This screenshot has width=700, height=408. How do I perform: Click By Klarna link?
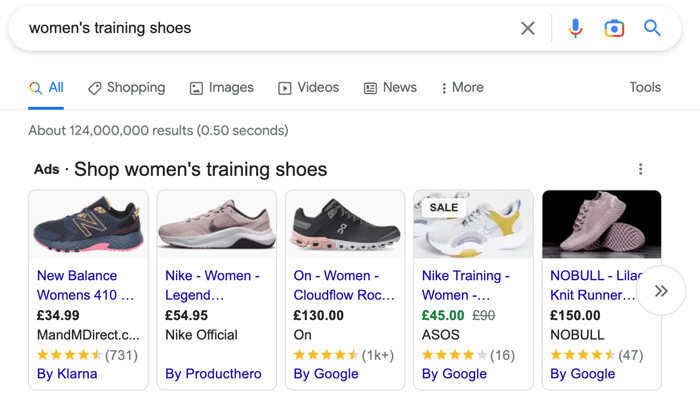coord(67,374)
